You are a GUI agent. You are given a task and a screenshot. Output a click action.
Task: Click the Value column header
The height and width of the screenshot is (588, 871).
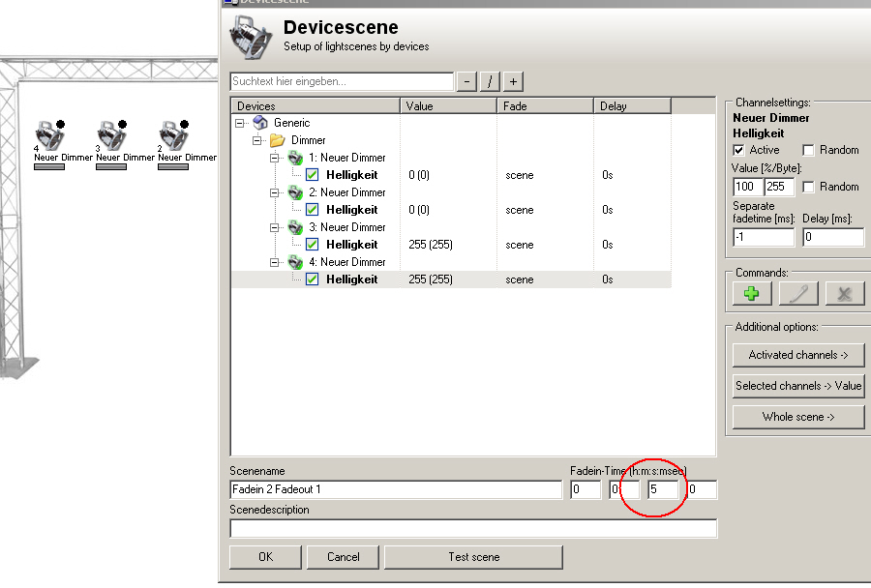pyautogui.click(x=448, y=106)
